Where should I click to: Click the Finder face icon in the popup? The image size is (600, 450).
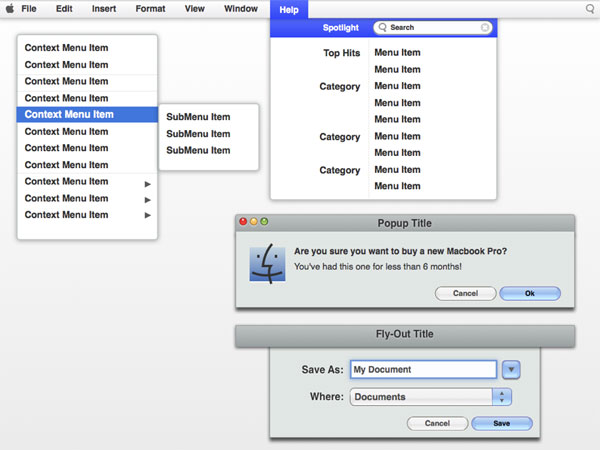(267, 264)
